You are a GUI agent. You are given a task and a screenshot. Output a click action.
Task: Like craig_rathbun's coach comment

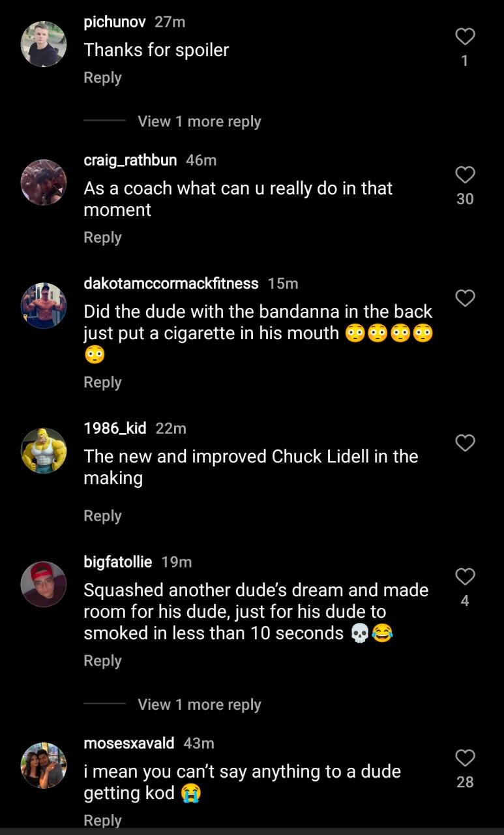tap(464, 175)
